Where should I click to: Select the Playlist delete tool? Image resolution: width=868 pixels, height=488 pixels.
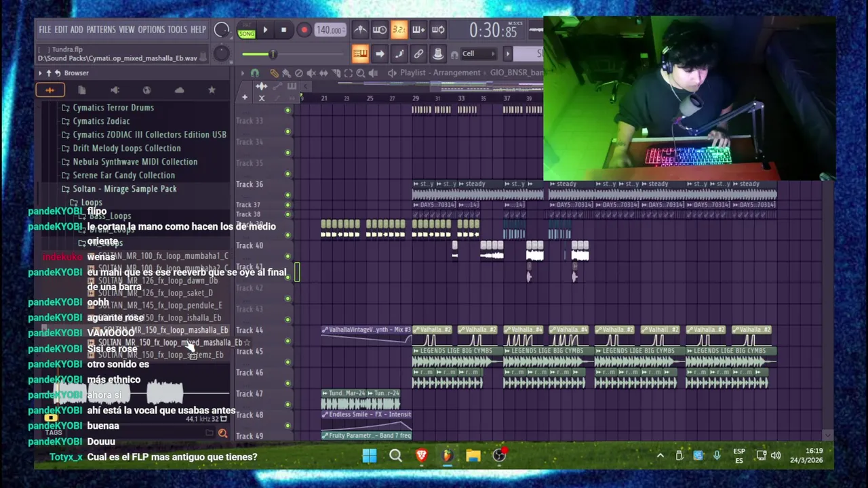(299, 73)
